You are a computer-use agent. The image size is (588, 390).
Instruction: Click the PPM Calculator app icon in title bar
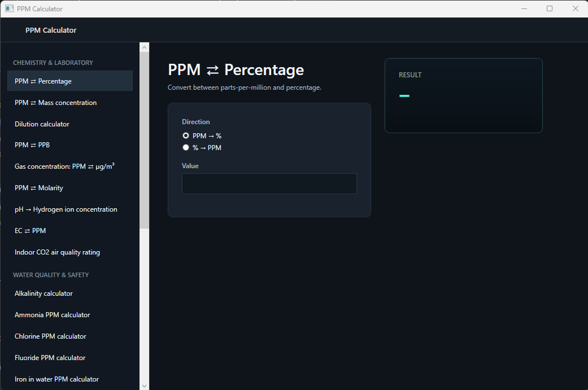click(x=10, y=8)
